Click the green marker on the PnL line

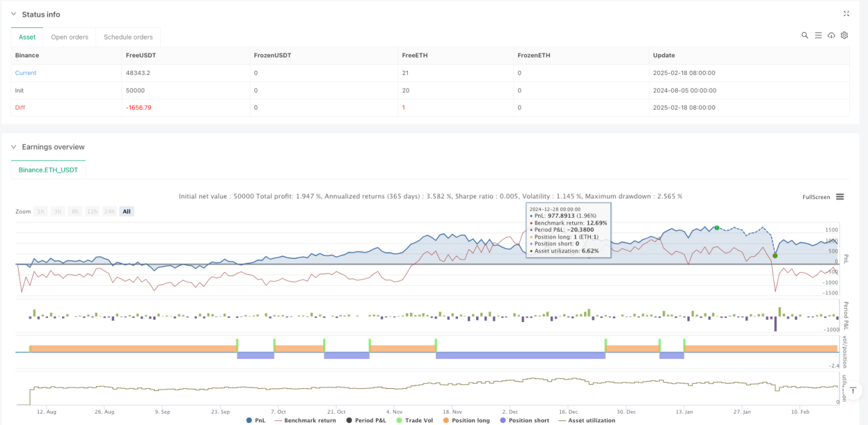(x=716, y=228)
